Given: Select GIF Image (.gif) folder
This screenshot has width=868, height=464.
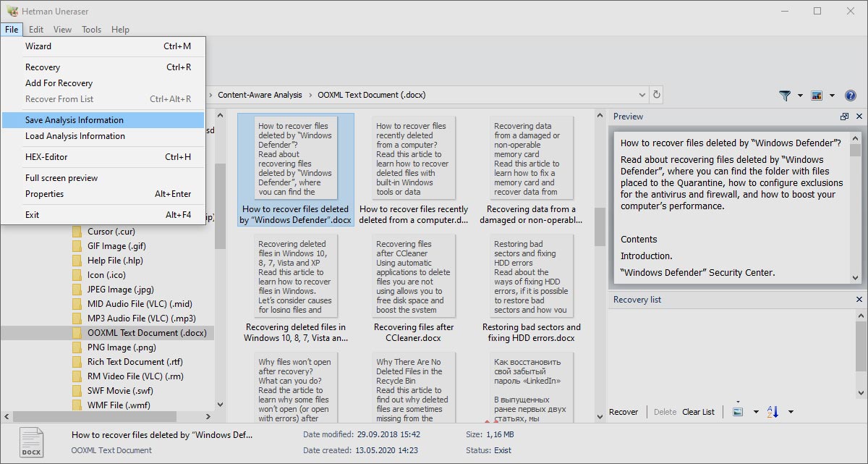Looking at the screenshot, I should [116, 246].
